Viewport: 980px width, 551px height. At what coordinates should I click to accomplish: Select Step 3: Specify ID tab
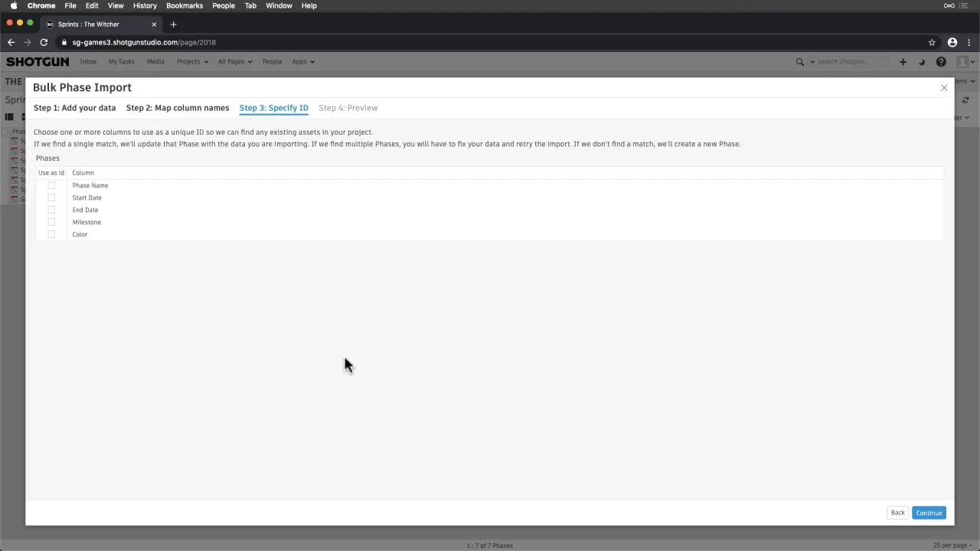(x=273, y=108)
